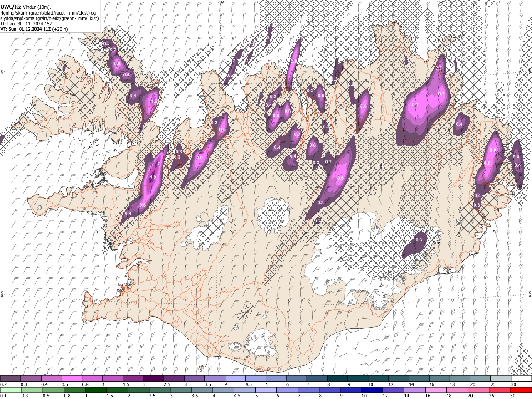Click the bright pink upper swatch labeled 0.5
The width and height of the screenshot is (532, 399).
[x=71, y=379]
